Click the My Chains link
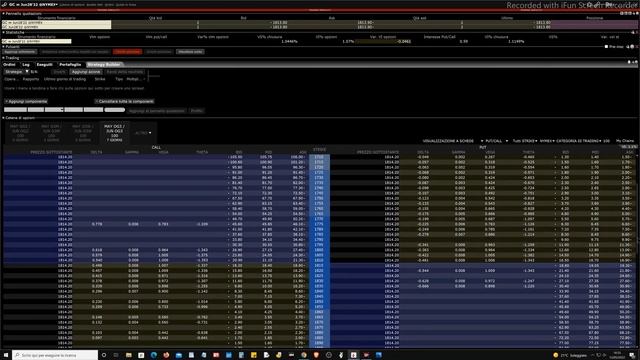 pos(625,141)
